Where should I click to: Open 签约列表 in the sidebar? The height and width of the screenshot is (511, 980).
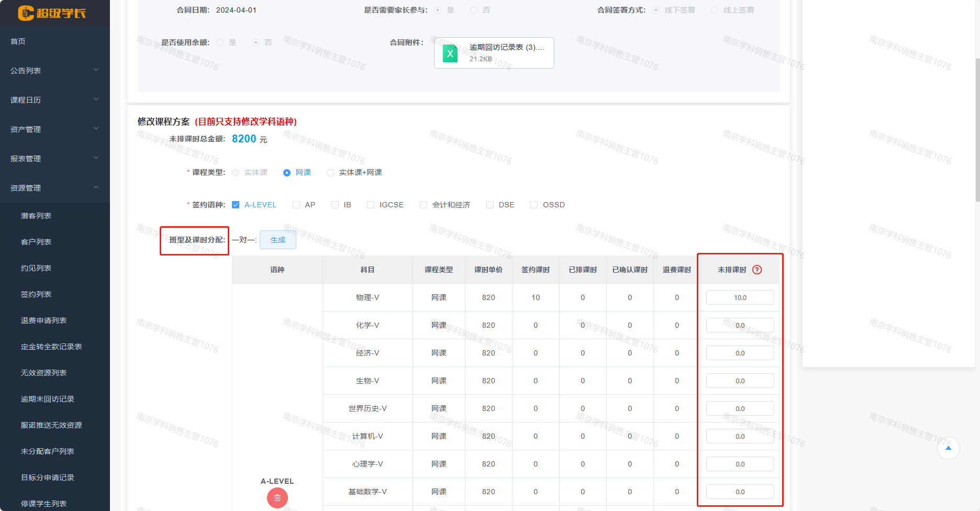36,294
